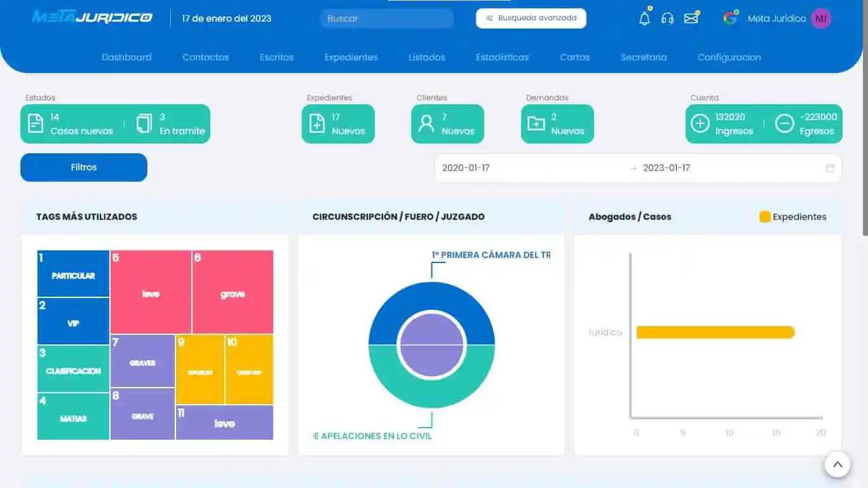This screenshot has width=868, height=488.
Task: Click inside the Buscar search field
Action: coord(386,18)
